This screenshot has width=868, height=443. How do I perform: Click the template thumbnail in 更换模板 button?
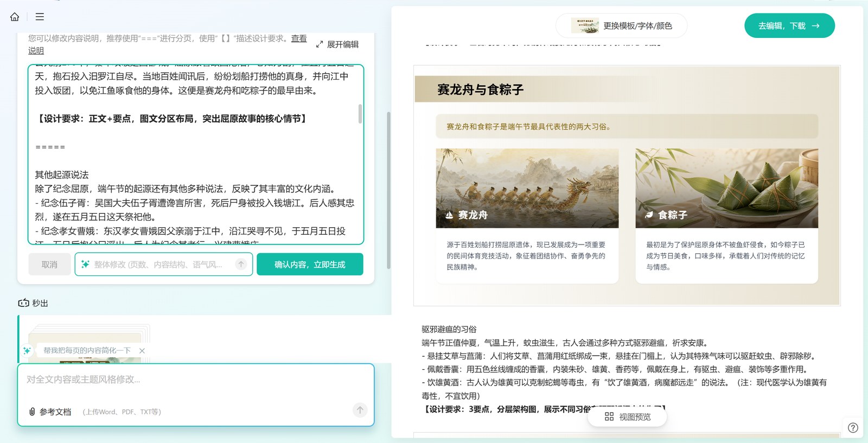tap(585, 25)
